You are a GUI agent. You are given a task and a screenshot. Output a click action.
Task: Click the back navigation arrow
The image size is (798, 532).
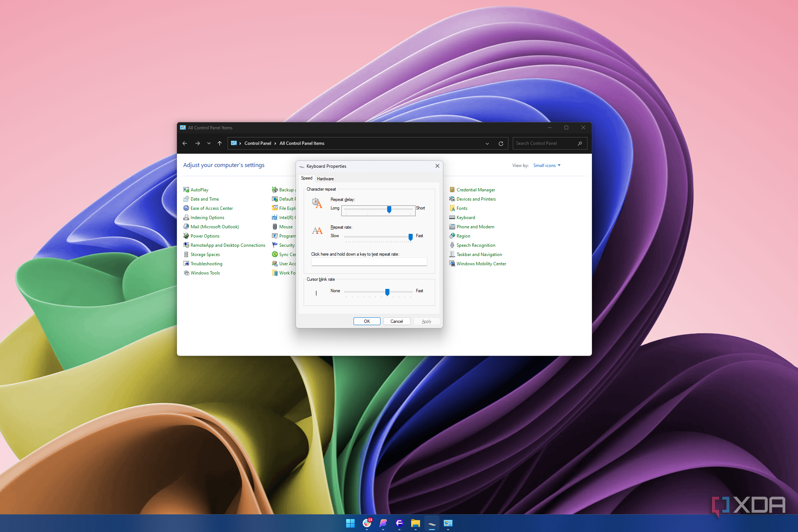[185, 143]
